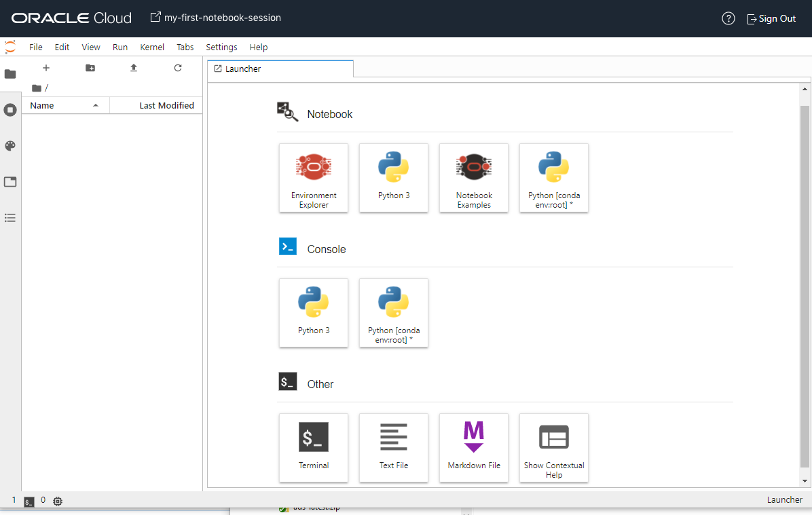Click the root folder breadcrumb icon
This screenshot has width=812, height=515.
pos(36,88)
